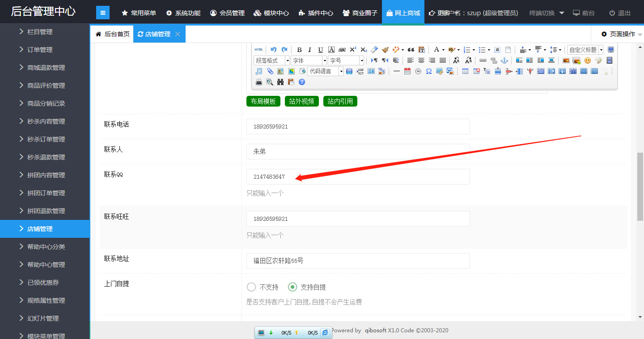Open the 字号 font size dropdown
644x339 pixels.
click(x=346, y=60)
